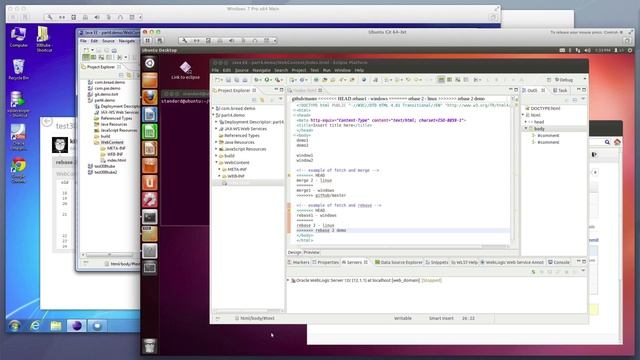Click the pause button of Ubuntu VM window
The image size is (640, 360).
148,40
